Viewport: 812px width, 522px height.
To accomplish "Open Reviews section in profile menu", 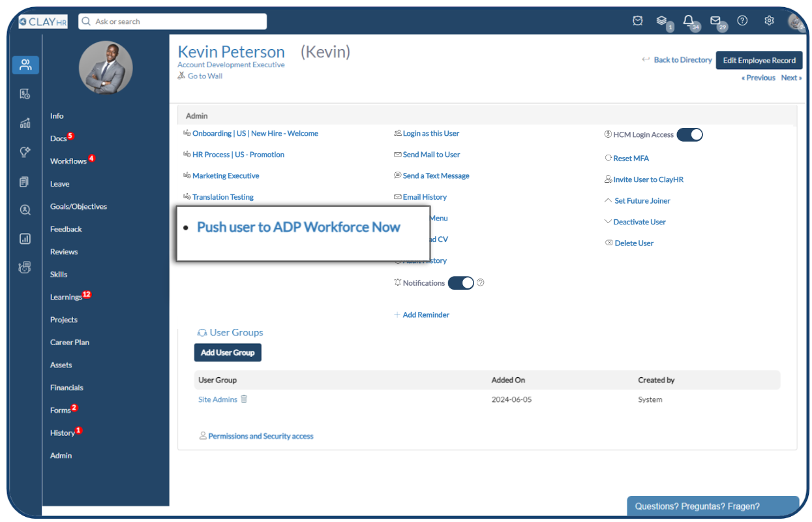I will (64, 252).
